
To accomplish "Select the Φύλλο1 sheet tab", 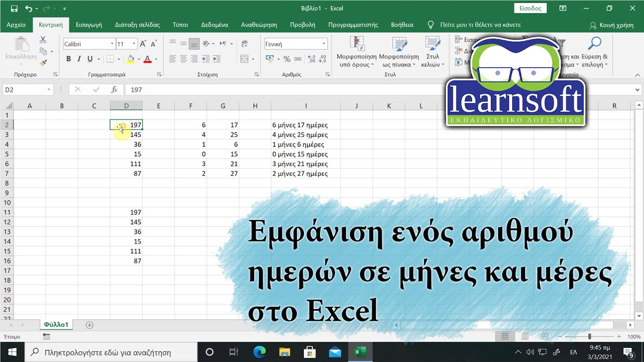I will (56, 325).
